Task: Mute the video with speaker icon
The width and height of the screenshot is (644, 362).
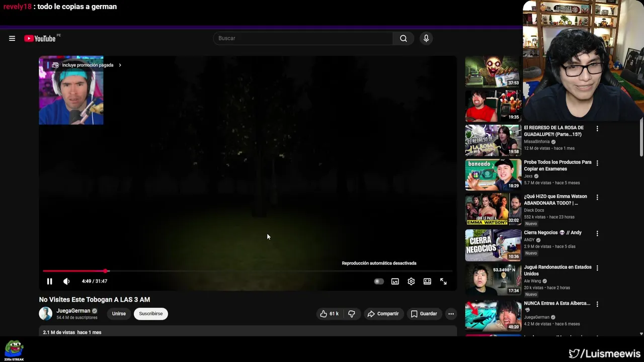Action: [x=66, y=282]
